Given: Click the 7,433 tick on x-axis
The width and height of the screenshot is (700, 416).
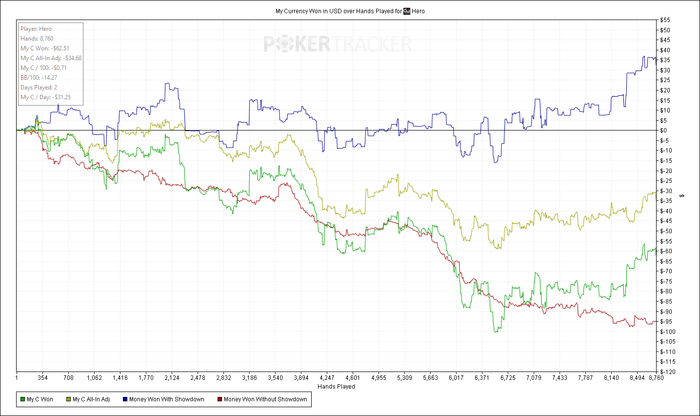Looking at the screenshot, I should pyautogui.click(x=560, y=378).
